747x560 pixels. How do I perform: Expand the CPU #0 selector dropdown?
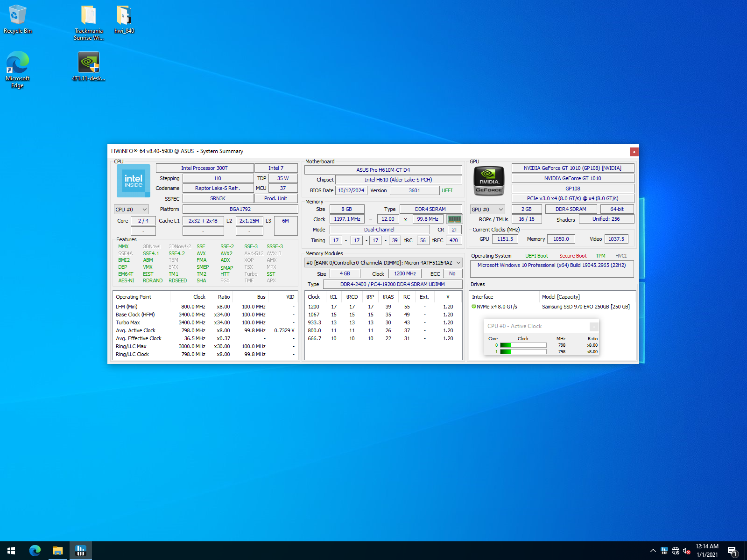pyautogui.click(x=132, y=210)
